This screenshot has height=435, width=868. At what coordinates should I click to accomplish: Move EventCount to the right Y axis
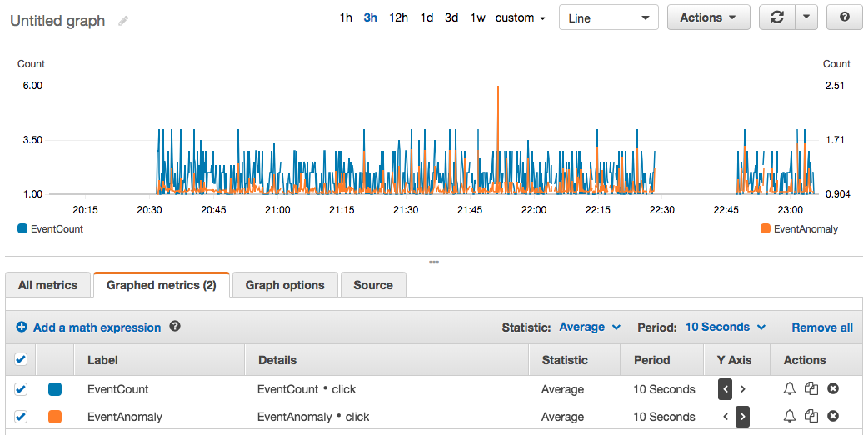(743, 389)
